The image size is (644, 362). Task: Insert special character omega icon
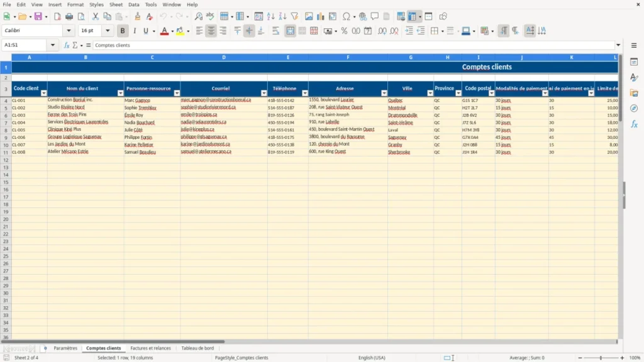[347, 16]
